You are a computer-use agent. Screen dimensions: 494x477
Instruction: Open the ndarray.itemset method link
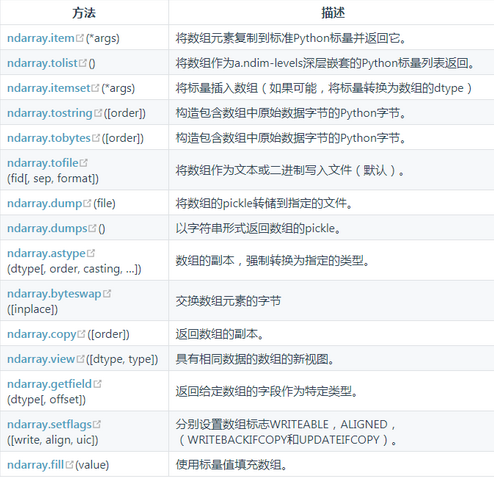(x=49, y=88)
